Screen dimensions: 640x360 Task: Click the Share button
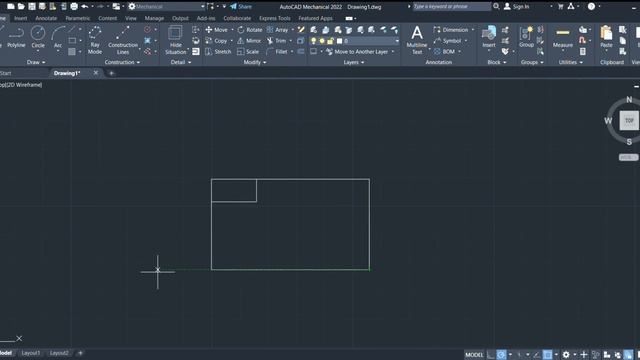tap(241, 7)
